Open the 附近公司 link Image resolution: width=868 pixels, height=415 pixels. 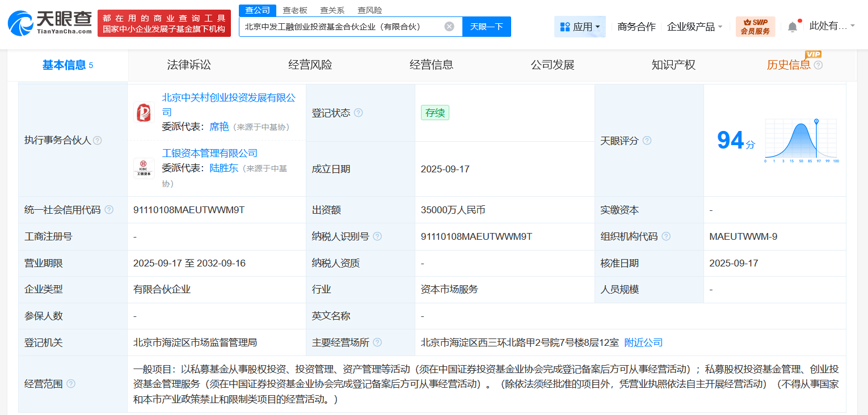tap(643, 342)
